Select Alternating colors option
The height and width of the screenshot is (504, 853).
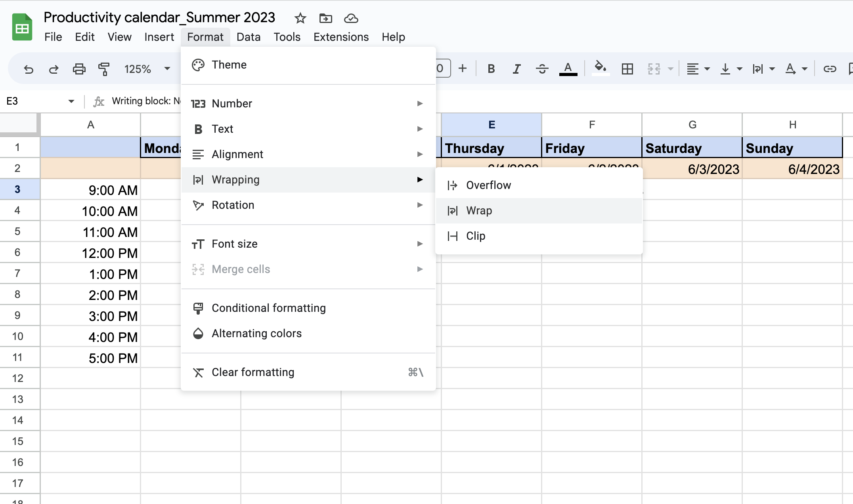pyautogui.click(x=256, y=334)
